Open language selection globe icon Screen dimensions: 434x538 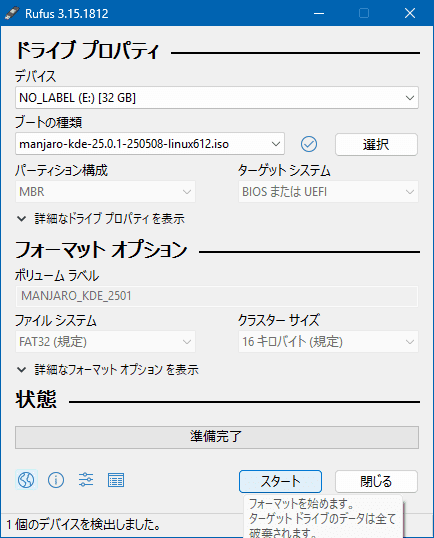coord(26,480)
